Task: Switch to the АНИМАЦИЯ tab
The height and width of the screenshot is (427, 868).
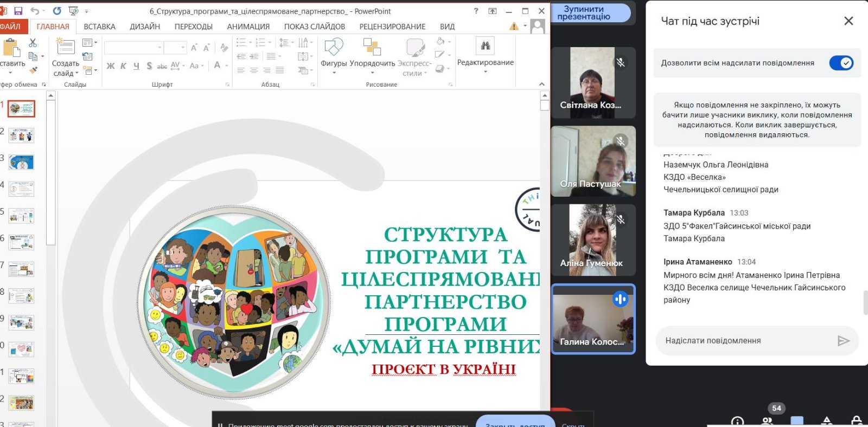Action: click(248, 27)
